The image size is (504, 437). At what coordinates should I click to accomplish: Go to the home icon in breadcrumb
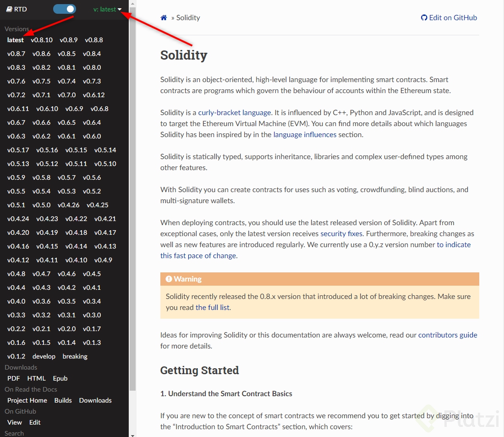(x=164, y=18)
